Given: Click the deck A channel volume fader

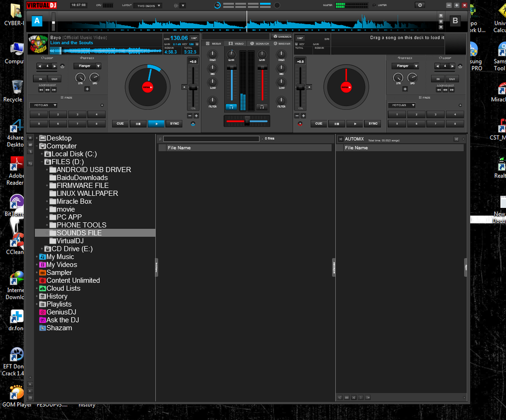Looking at the screenshot, I should click(x=231, y=68).
